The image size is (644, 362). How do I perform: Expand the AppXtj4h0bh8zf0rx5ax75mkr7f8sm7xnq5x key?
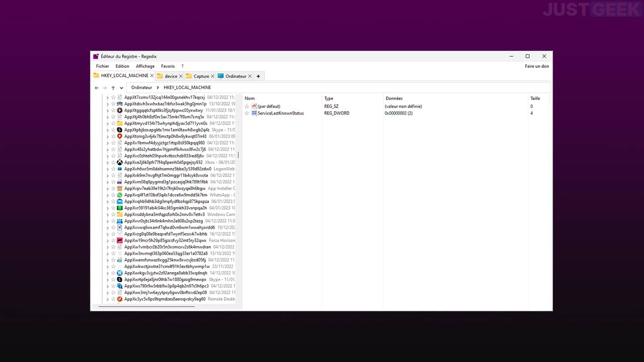click(x=107, y=117)
